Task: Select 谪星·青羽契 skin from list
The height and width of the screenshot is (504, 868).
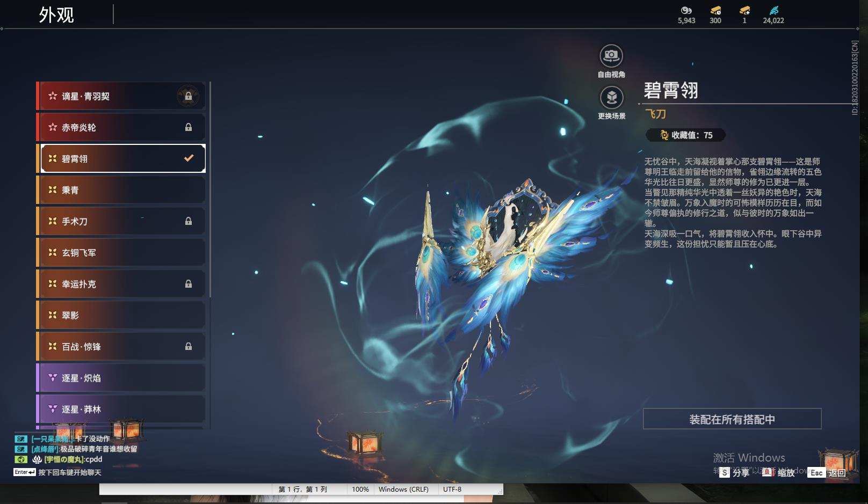Action: (x=121, y=96)
